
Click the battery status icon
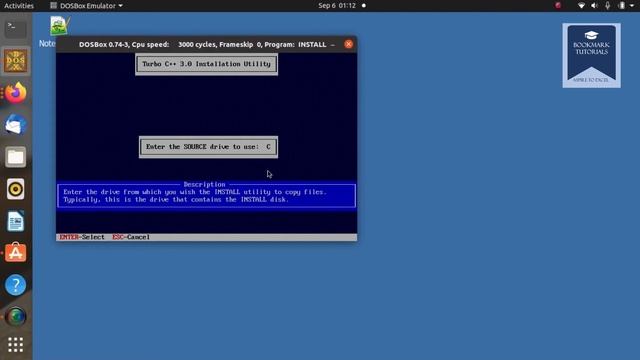pos(621,6)
